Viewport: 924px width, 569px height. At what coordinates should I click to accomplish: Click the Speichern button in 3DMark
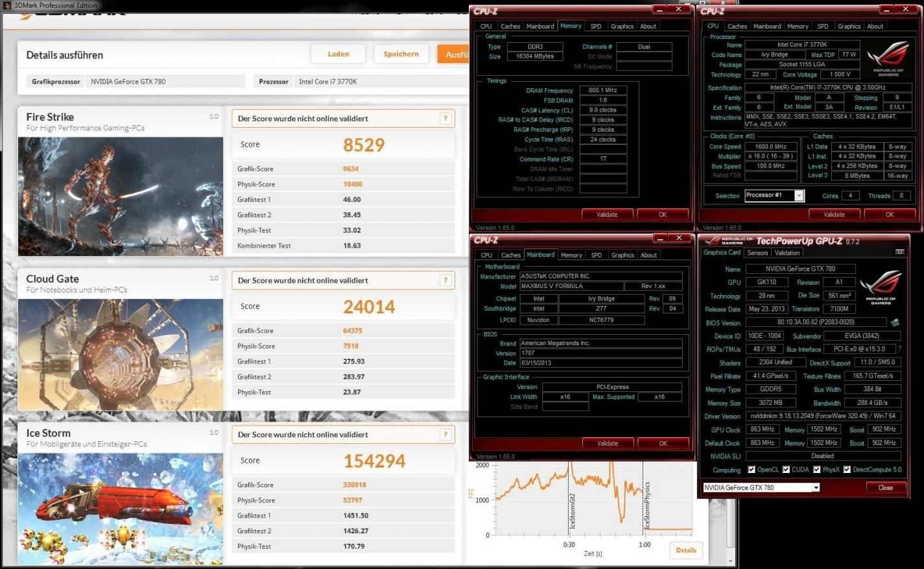tap(401, 54)
